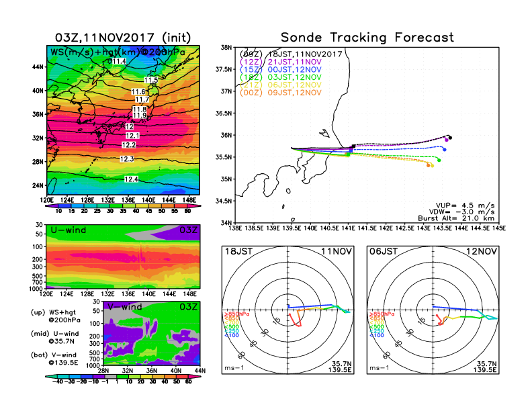Click the black square burst marker
Viewport: 532px width, 411px height.
click(353, 146)
